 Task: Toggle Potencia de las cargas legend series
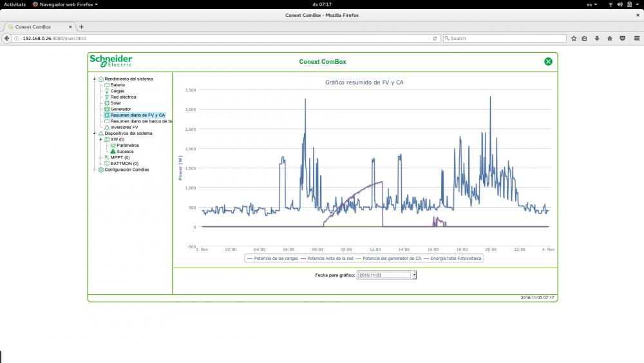pos(272,259)
